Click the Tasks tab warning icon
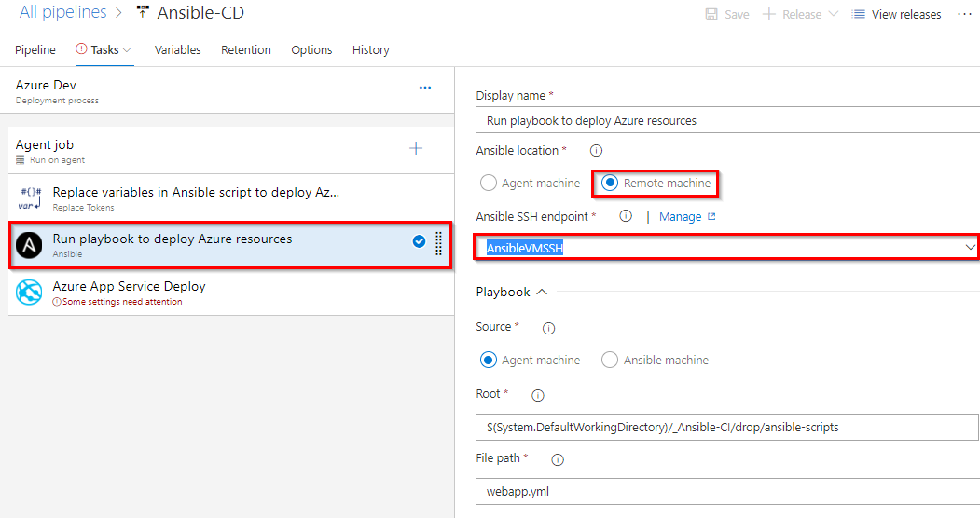Viewport: 980px width, 518px height. [x=81, y=48]
